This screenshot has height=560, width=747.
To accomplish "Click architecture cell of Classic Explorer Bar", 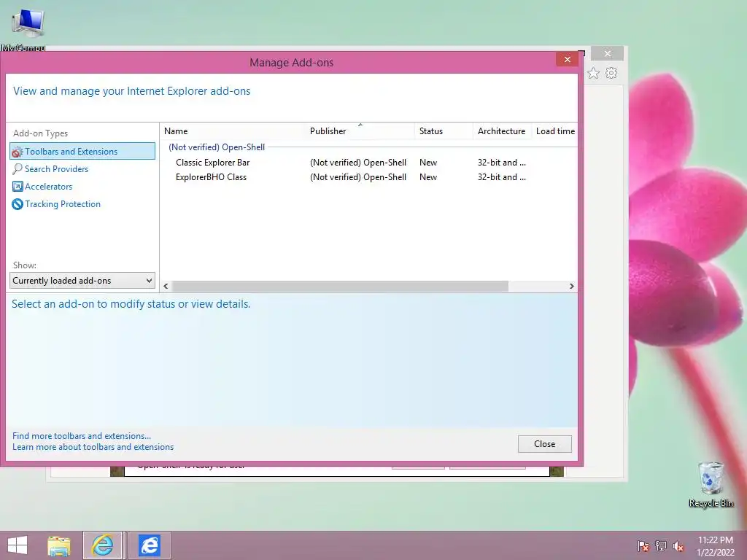I will click(x=502, y=163).
